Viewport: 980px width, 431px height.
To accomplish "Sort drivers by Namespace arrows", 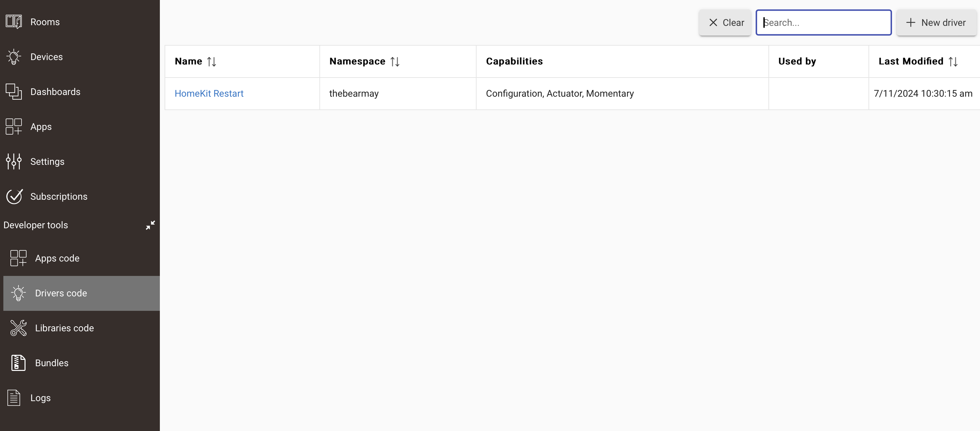I will (x=395, y=61).
